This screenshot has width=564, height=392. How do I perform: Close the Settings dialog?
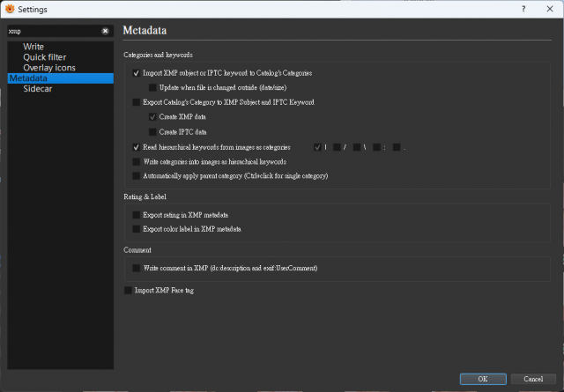click(550, 9)
